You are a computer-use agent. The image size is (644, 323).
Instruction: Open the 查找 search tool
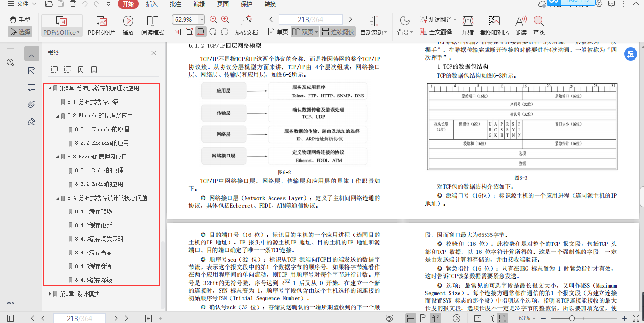pos(539,25)
